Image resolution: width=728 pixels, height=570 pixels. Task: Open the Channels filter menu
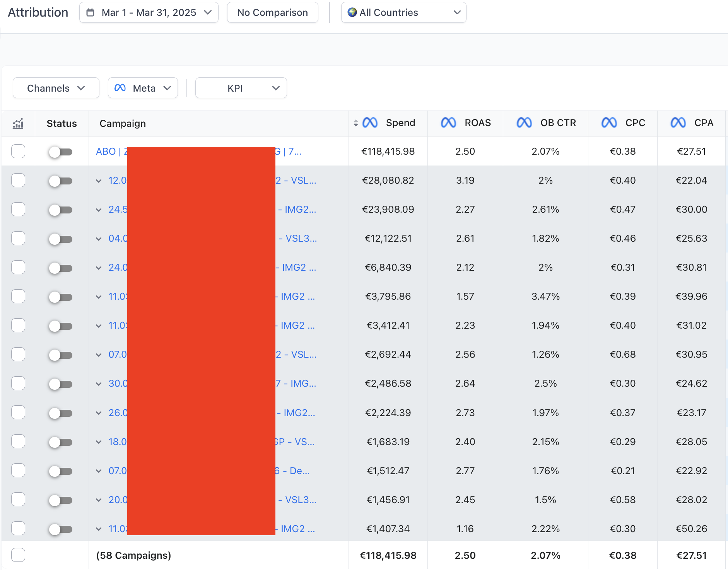[56, 88]
